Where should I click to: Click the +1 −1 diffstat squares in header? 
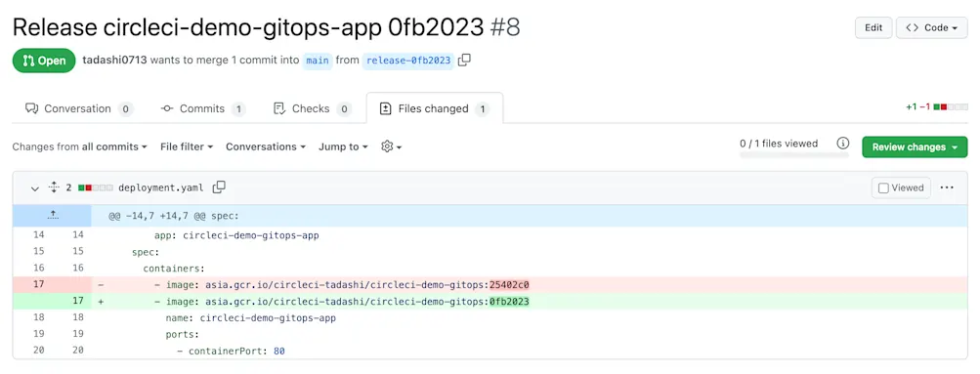click(950, 107)
